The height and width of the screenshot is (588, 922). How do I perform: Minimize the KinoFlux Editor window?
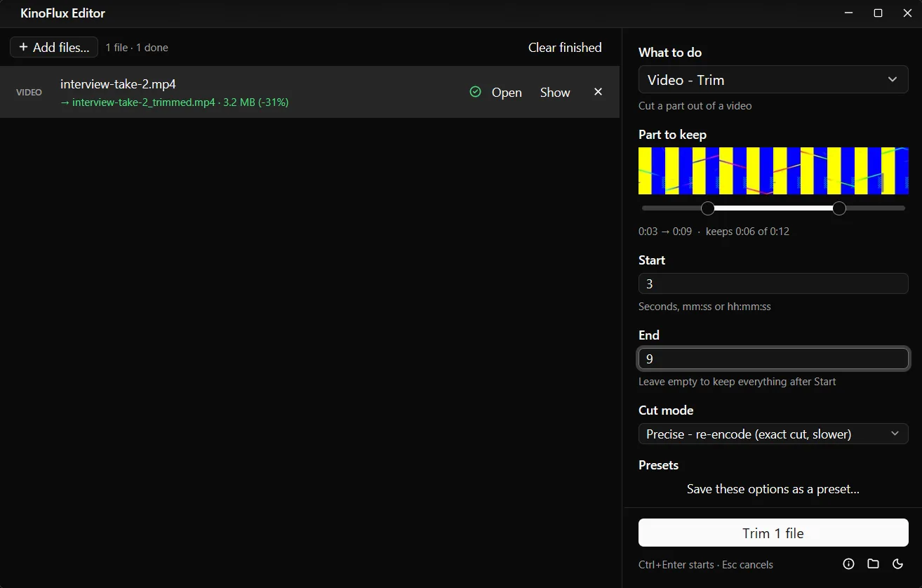pyautogui.click(x=848, y=13)
